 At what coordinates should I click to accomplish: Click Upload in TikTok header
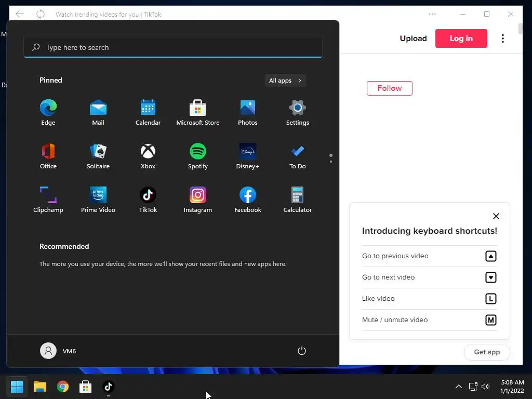coord(413,38)
